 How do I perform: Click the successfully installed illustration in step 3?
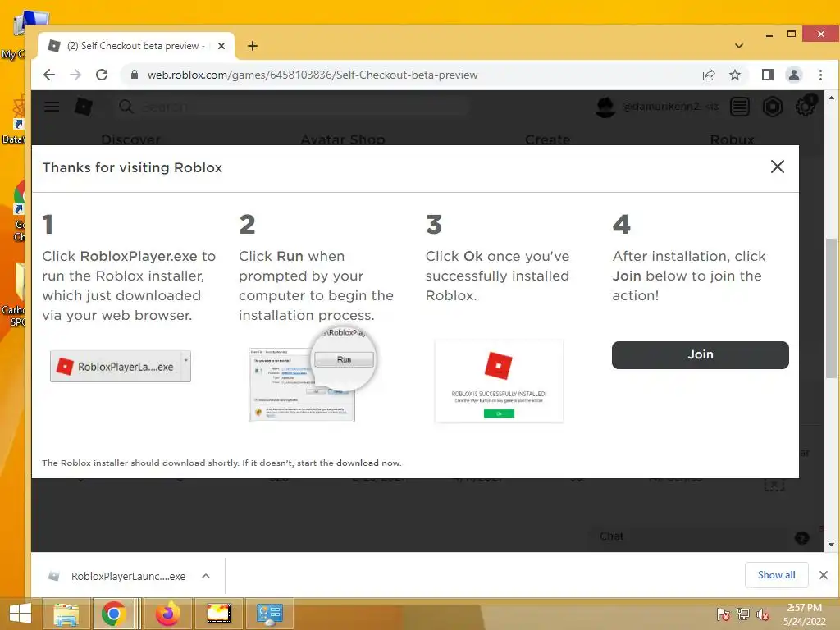tap(499, 381)
